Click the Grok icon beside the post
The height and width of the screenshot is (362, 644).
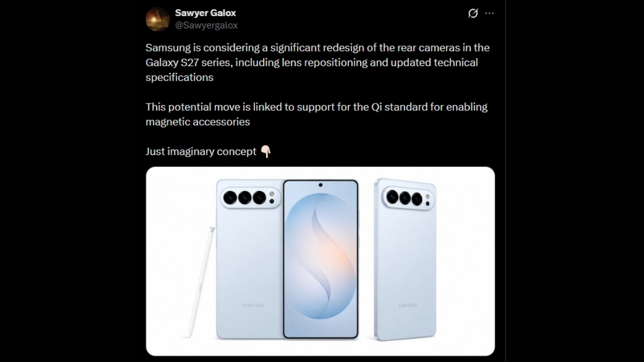click(473, 13)
